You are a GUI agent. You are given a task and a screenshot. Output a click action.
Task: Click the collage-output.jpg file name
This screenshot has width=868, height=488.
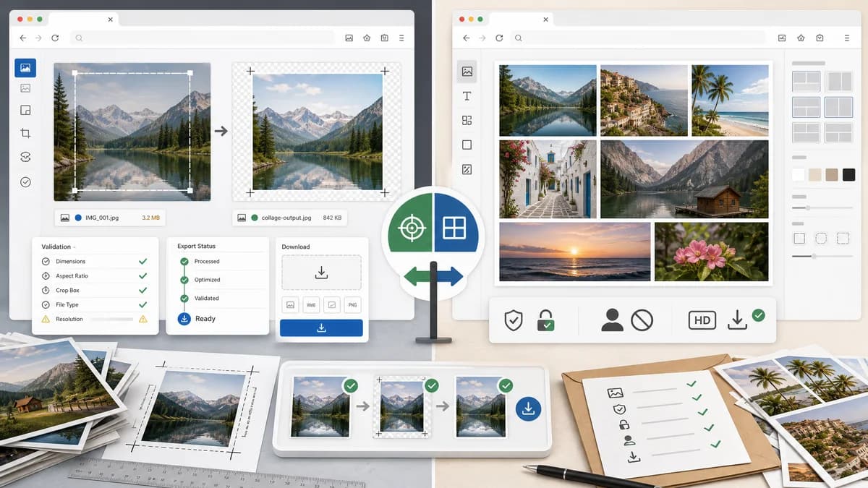(286, 217)
